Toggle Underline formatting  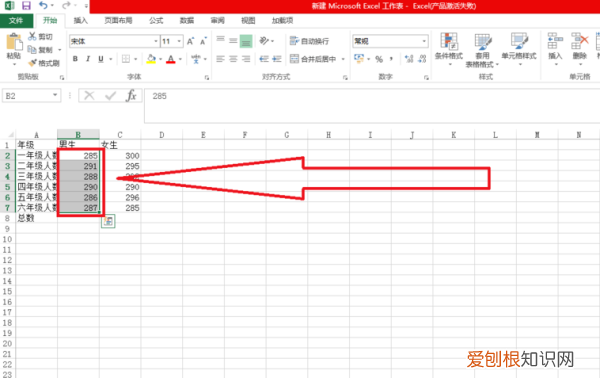[x=101, y=59]
